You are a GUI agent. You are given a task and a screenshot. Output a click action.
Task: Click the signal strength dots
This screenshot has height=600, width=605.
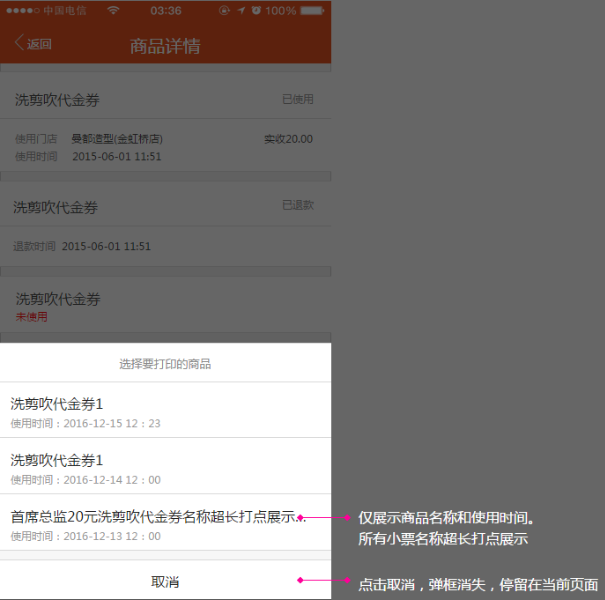click(23, 10)
